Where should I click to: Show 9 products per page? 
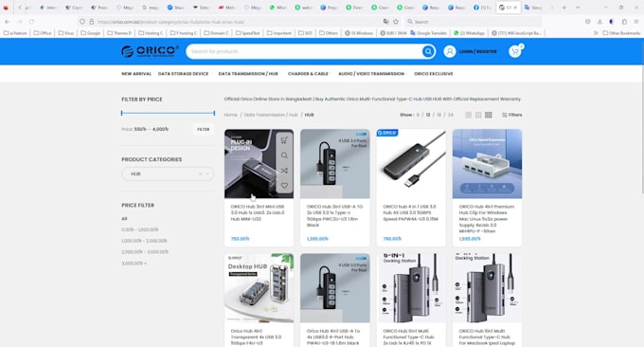(x=418, y=115)
